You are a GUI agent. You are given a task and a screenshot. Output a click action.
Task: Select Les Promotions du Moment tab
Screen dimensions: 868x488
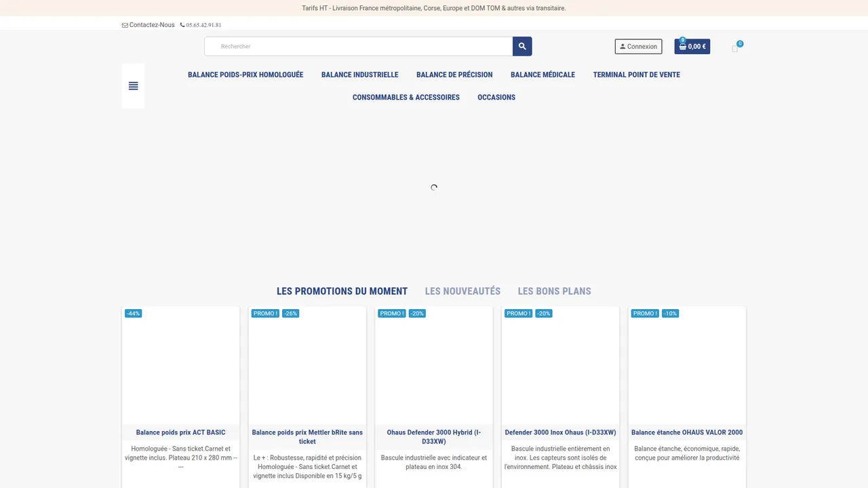342,291
